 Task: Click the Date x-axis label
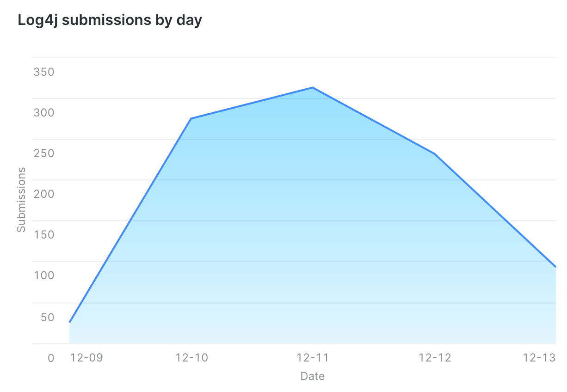click(x=312, y=376)
